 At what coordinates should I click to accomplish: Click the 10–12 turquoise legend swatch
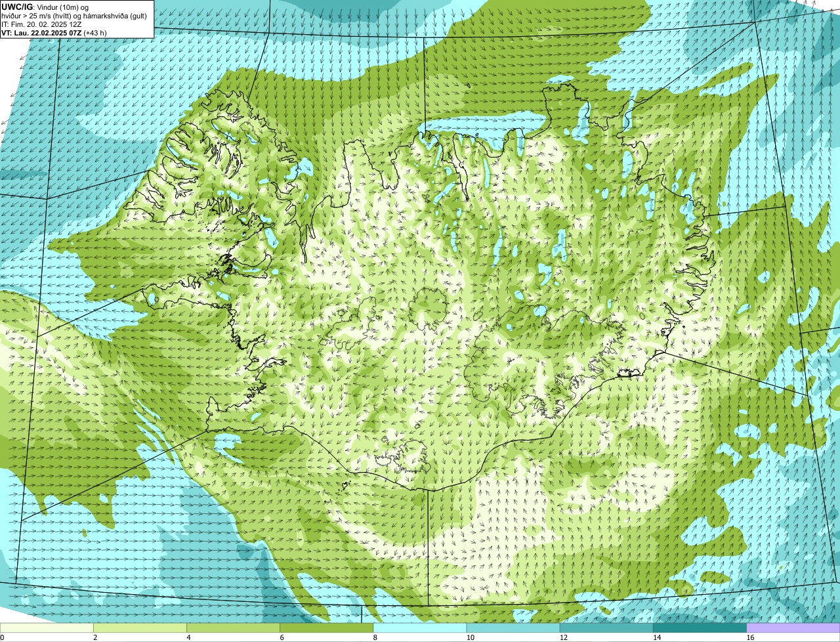pos(513,628)
